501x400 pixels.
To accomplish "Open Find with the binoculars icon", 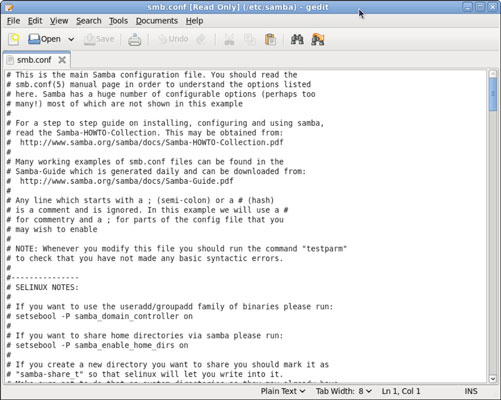I will [297, 39].
